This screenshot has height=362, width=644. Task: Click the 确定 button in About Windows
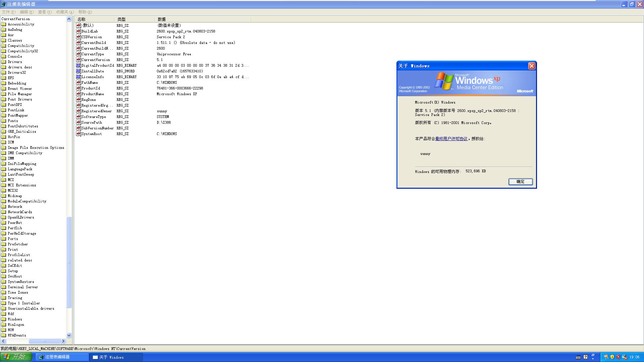coord(520,182)
